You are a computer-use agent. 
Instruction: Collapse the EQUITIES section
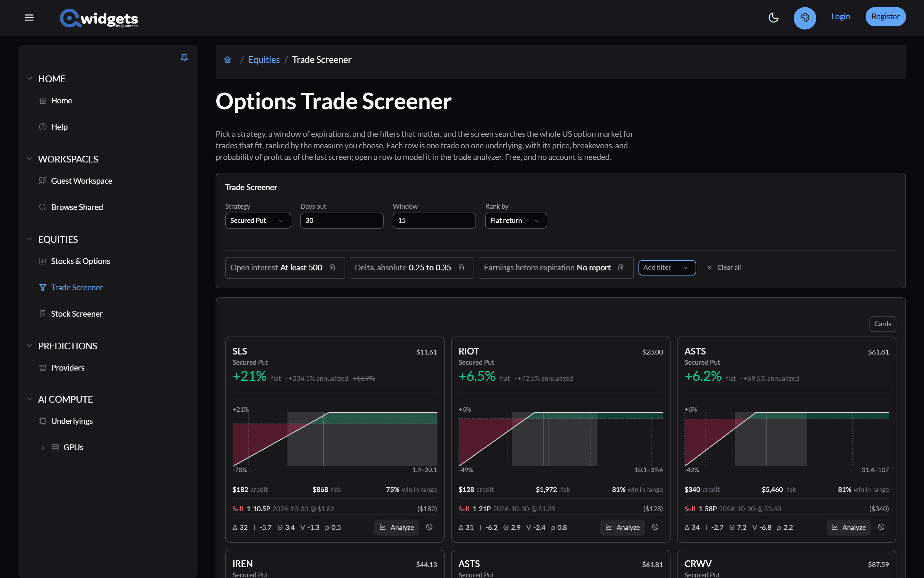30,239
